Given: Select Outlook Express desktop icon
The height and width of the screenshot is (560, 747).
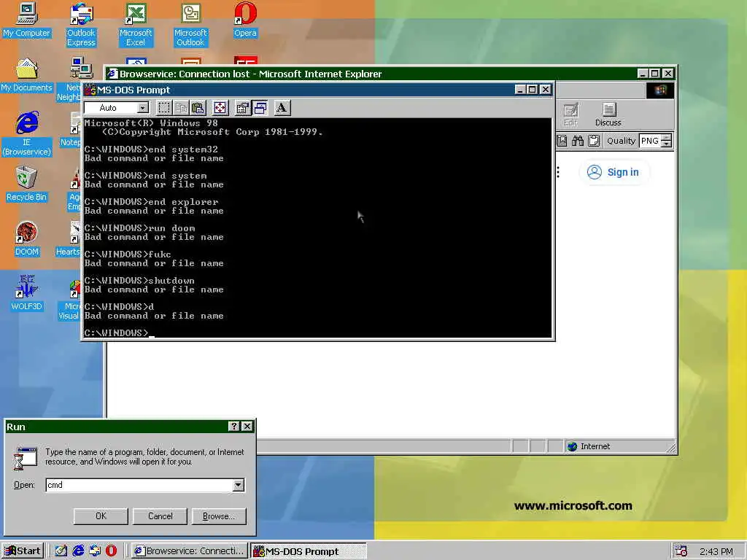Looking at the screenshot, I should click(81, 25).
